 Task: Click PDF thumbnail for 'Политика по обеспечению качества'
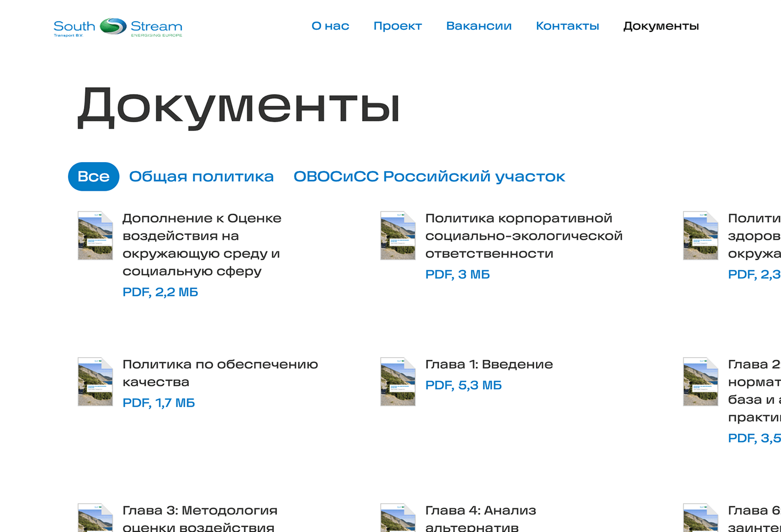click(x=95, y=382)
